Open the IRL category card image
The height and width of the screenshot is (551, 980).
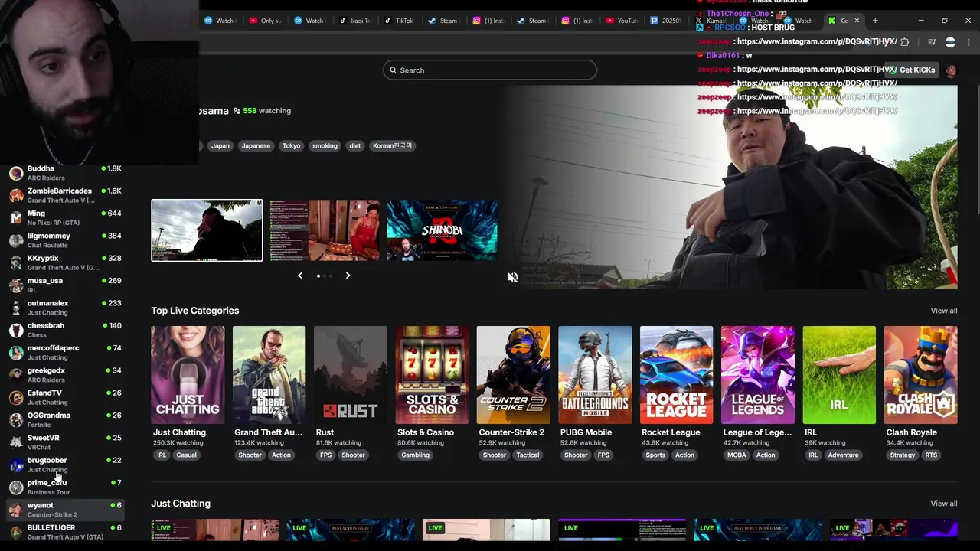click(x=839, y=375)
